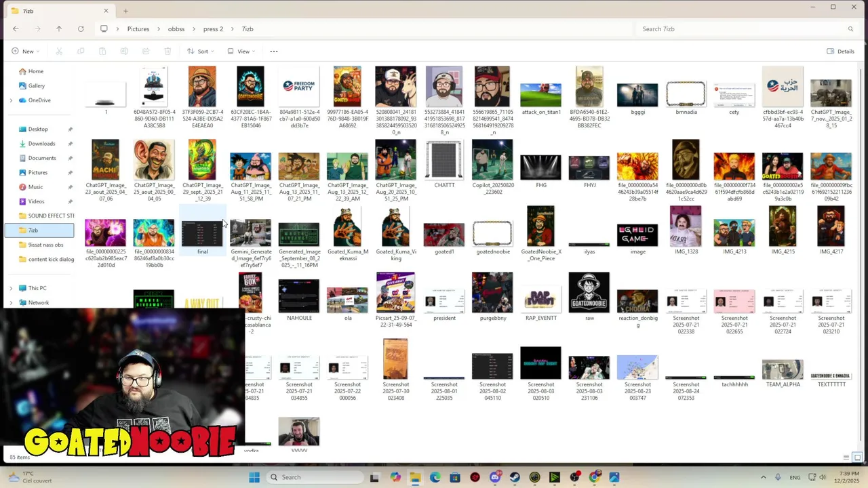Click the Delete trash icon in toolbar
The width and height of the screenshot is (868, 488).
pyautogui.click(x=167, y=52)
